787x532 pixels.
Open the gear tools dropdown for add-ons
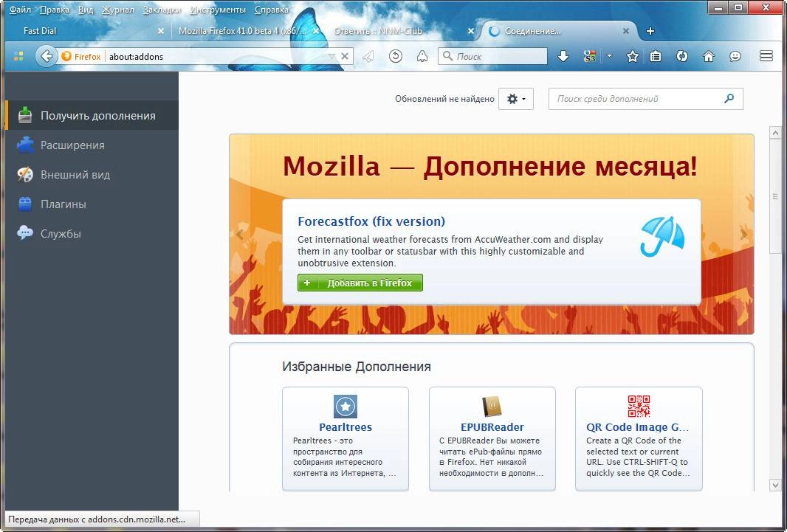point(516,99)
